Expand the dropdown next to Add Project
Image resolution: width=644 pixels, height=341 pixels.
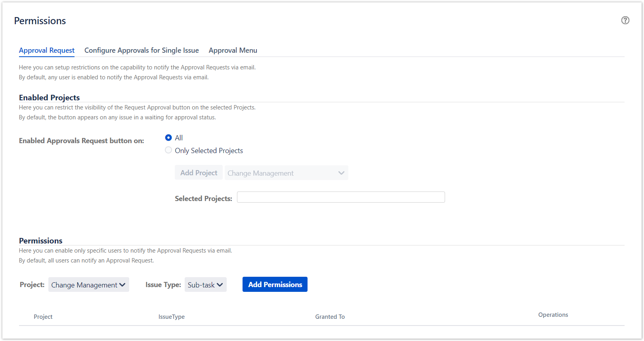pyautogui.click(x=286, y=173)
